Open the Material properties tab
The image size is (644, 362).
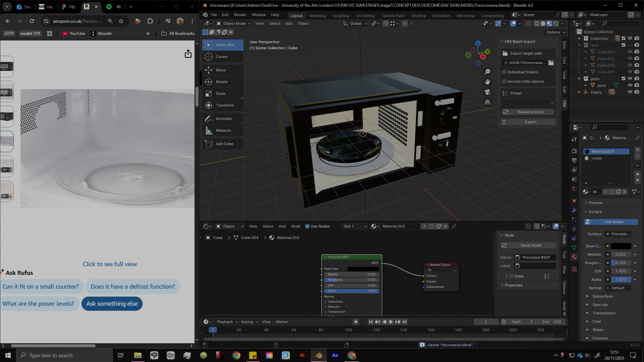[x=574, y=257]
